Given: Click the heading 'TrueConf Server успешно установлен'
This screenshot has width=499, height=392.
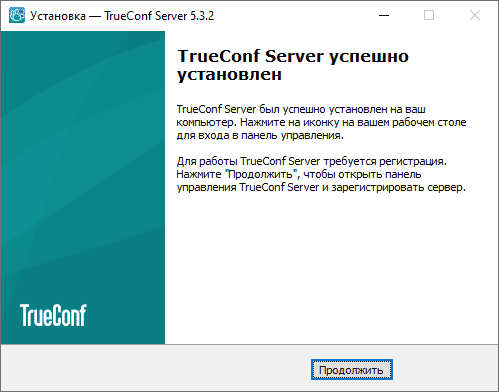Looking at the screenshot, I should 293,65.
